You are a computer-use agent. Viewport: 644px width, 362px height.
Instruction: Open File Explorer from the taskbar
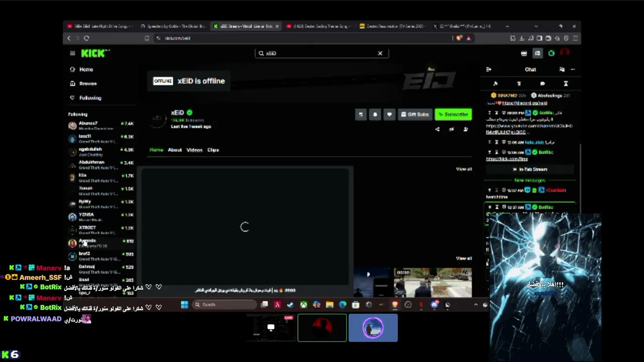[330, 305]
